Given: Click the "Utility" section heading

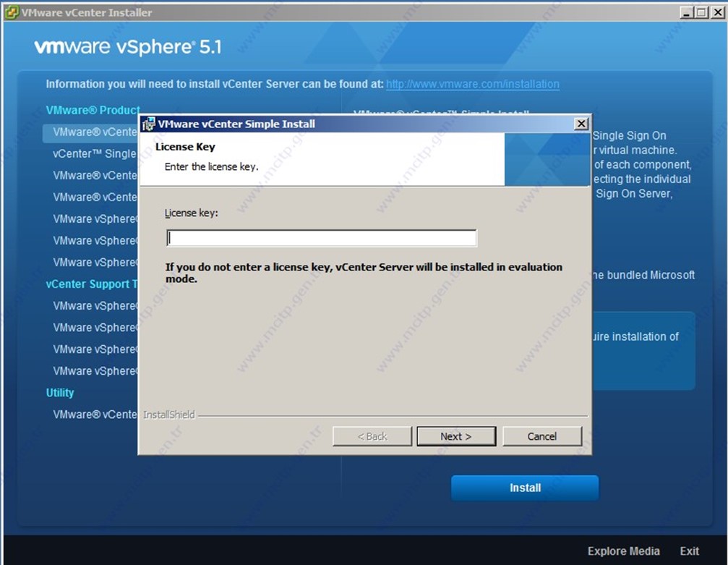Looking at the screenshot, I should pos(60,393).
